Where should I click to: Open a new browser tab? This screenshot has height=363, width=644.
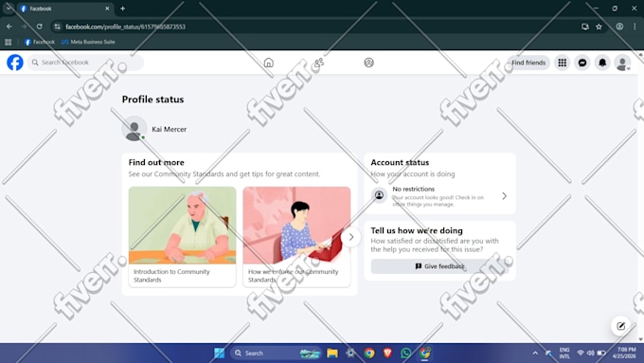point(122,9)
